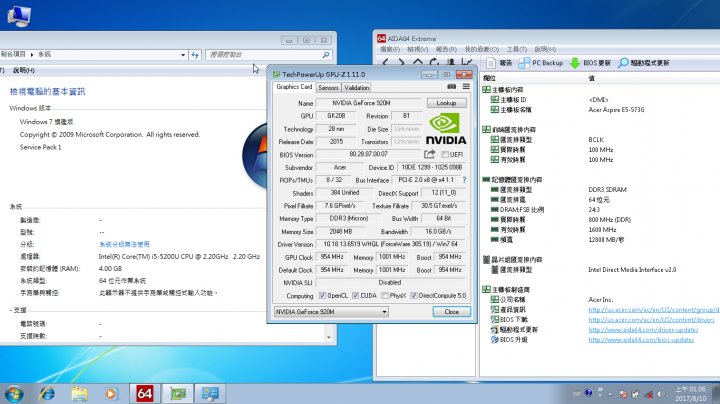Click the volume speaker tray icon
The width and height of the screenshot is (720, 404).
(x=661, y=394)
